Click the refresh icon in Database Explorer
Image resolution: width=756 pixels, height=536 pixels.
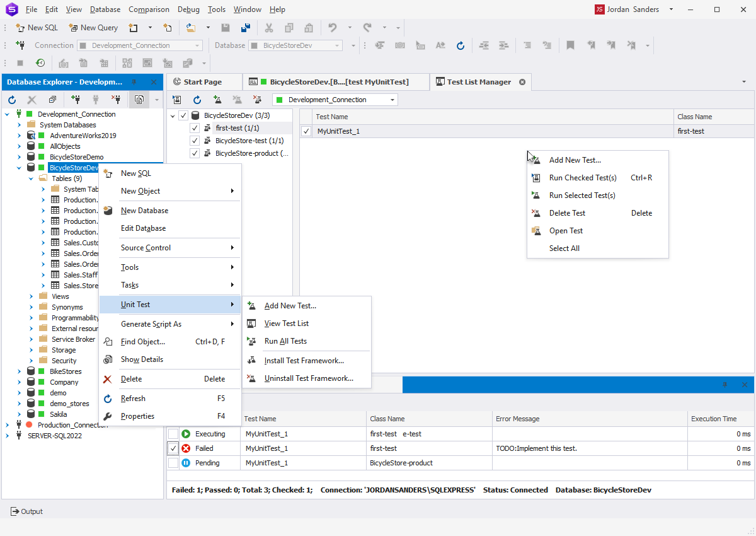click(12, 100)
